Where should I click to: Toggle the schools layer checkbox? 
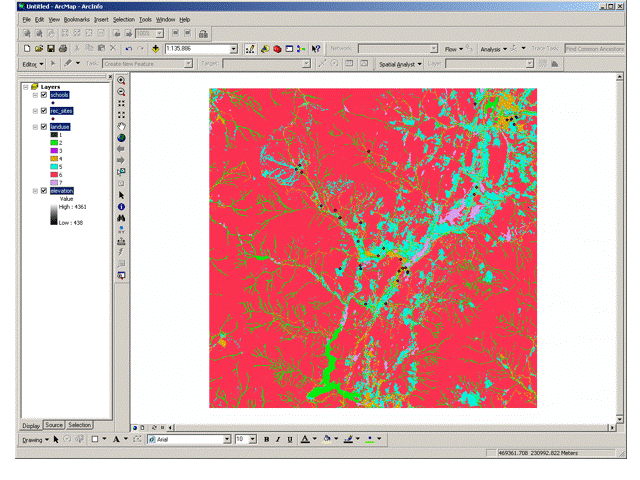click(x=44, y=95)
